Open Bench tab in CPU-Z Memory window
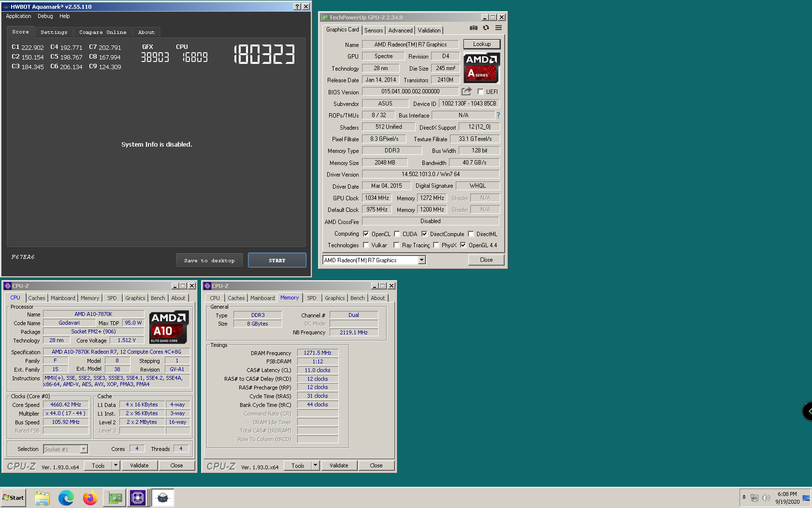The width and height of the screenshot is (812, 508). pos(358,298)
